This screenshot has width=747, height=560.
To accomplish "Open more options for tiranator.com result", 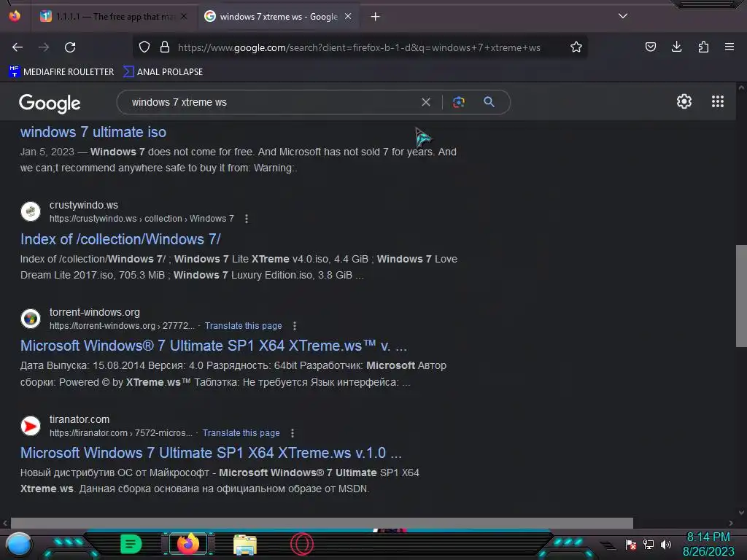I will (x=293, y=433).
